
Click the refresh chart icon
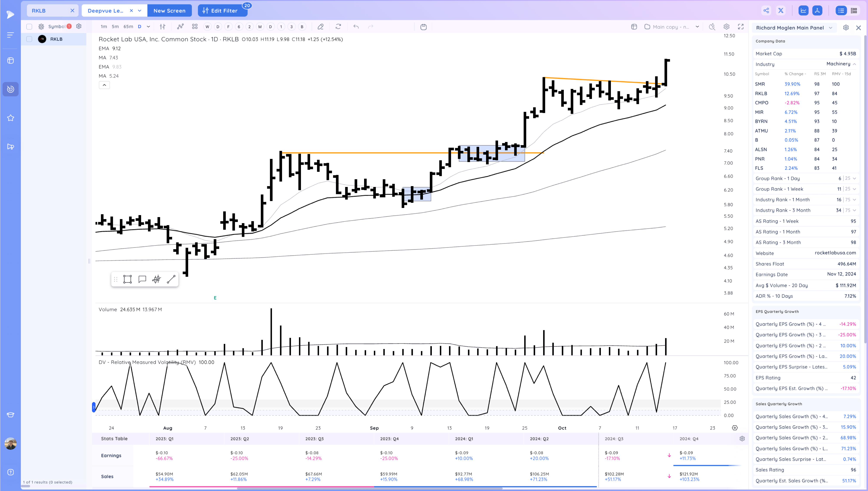[338, 27]
